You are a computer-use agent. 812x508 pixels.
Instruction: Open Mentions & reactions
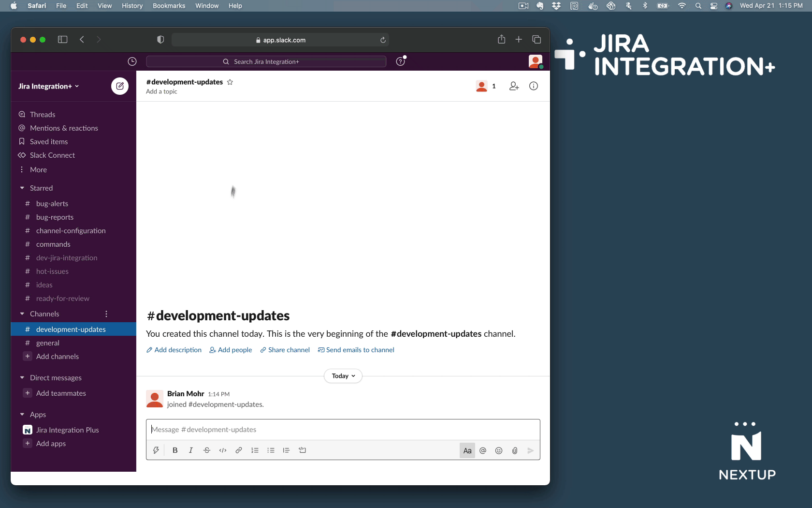point(64,128)
